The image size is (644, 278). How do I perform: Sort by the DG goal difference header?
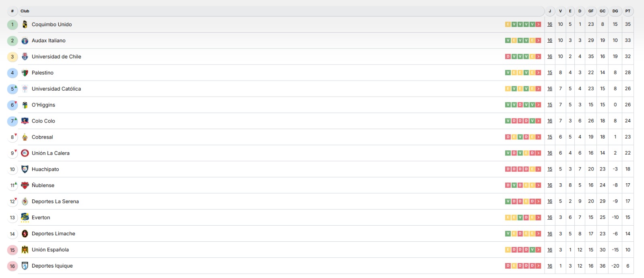(x=615, y=11)
